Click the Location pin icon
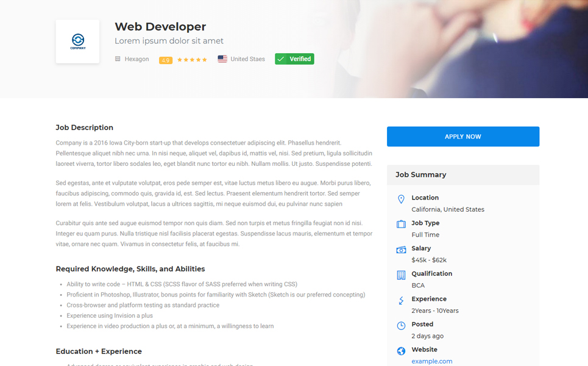The height and width of the screenshot is (366, 588). [x=401, y=199]
